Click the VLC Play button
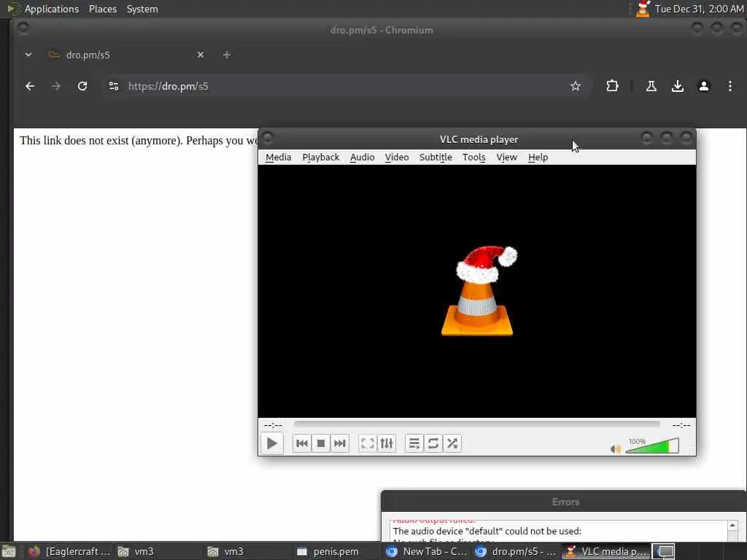Image resolution: width=747 pixels, height=560 pixels. click(272, 443)
